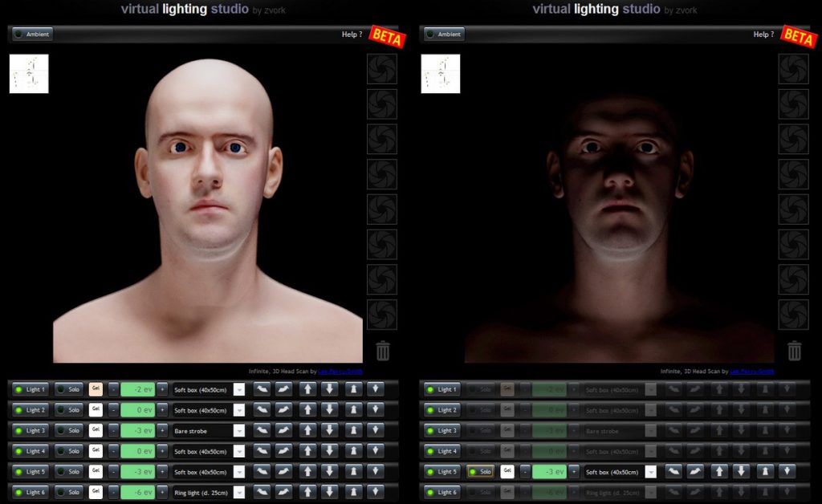The width and height of the screenshot is (822, 504).
Task: Rotate Light 3 right in the left studio
Action: tap(284, 430)
